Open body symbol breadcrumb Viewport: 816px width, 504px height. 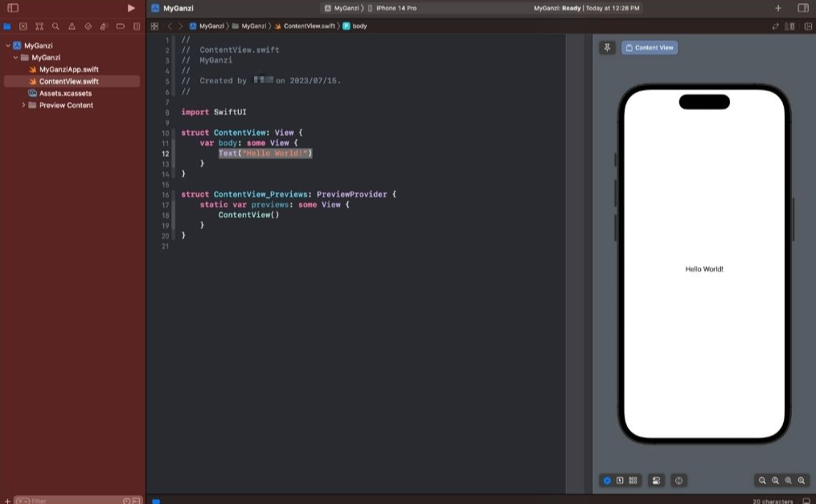pyautogui.click(x=355, y=26)
